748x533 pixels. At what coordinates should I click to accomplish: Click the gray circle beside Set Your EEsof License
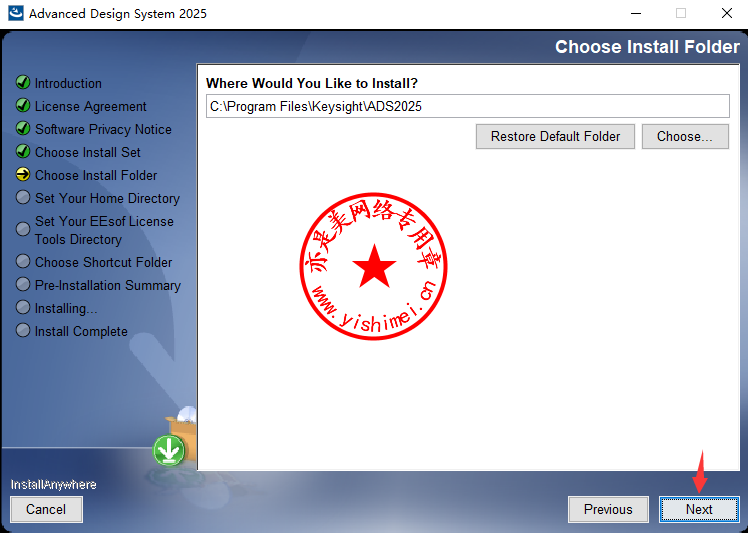(x=22, y=229)
